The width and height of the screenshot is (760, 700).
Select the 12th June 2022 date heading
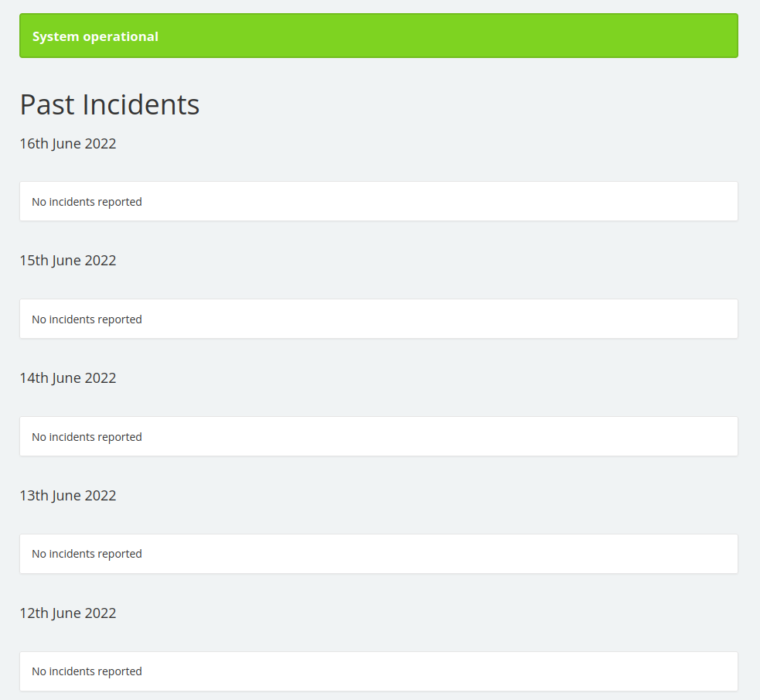(68, 613)
